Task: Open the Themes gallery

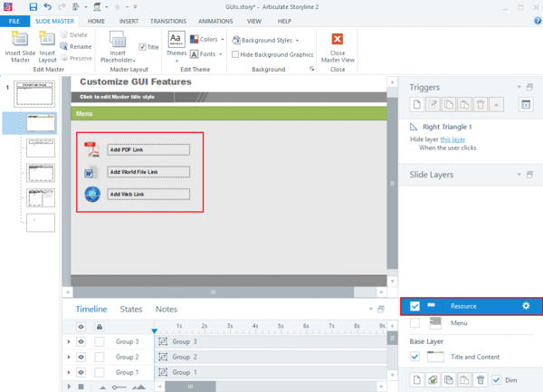Action: point(176,47)
